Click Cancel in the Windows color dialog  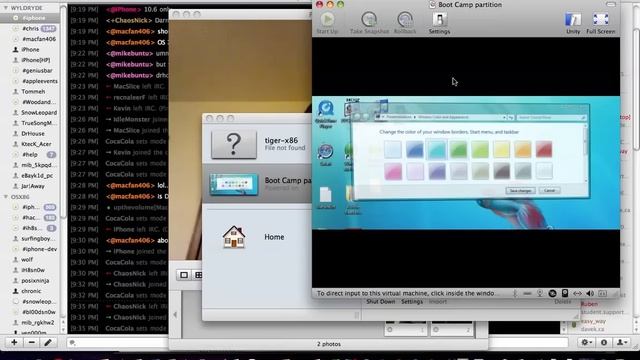tap(549, 191)
